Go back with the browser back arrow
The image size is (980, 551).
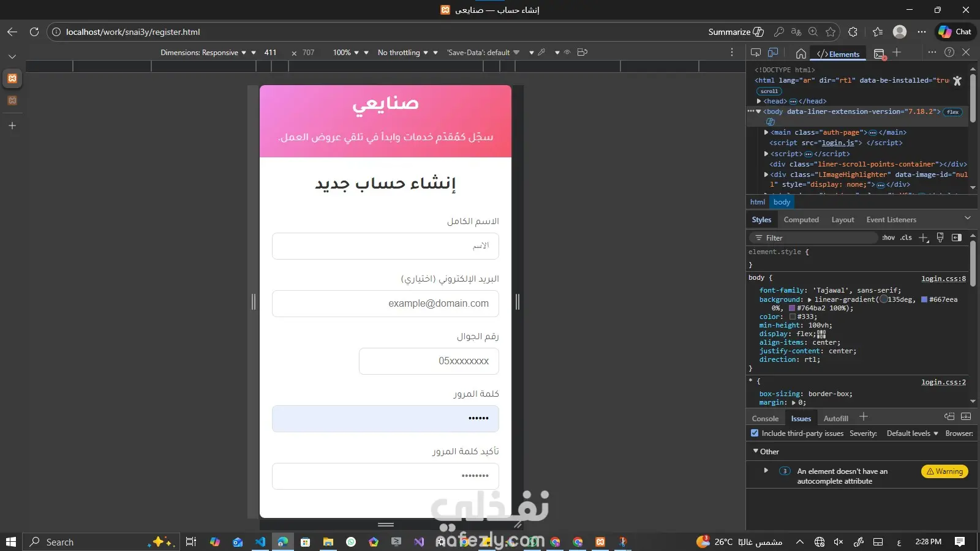click(12, 32)
